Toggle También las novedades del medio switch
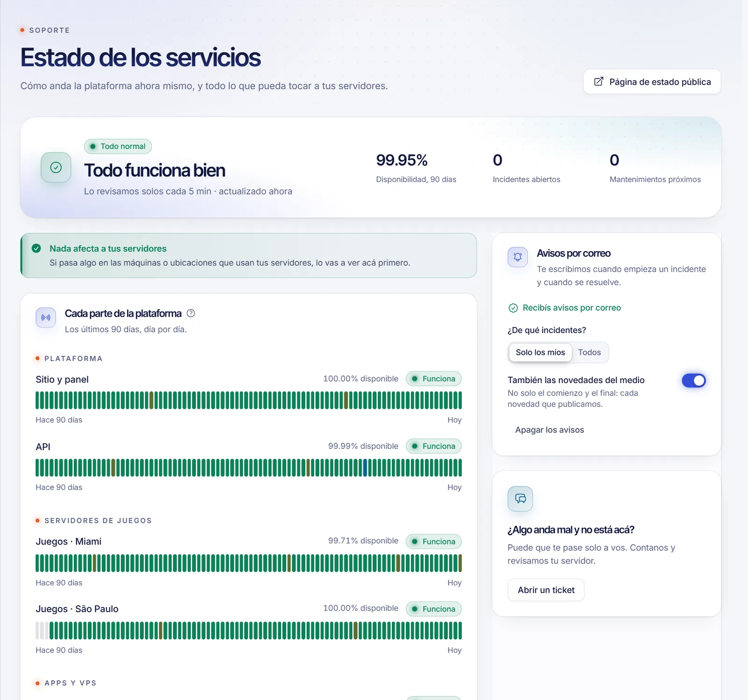This screenshot has width=748, height=700. point(694,381)
